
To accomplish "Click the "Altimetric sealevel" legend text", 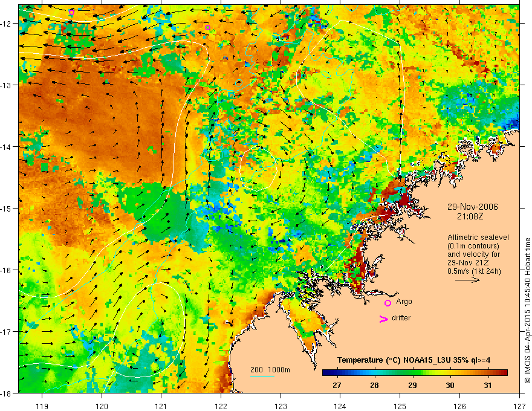I will [x=478, y=238].
